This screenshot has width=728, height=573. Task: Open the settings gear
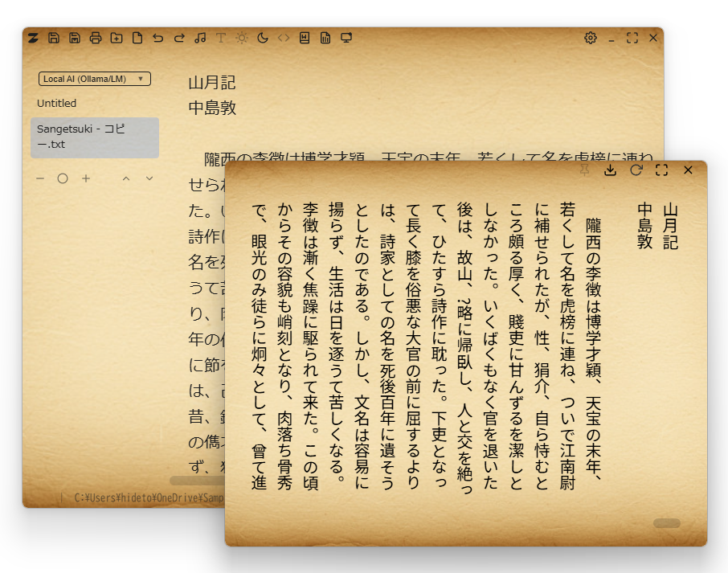[x=591, y=38]
